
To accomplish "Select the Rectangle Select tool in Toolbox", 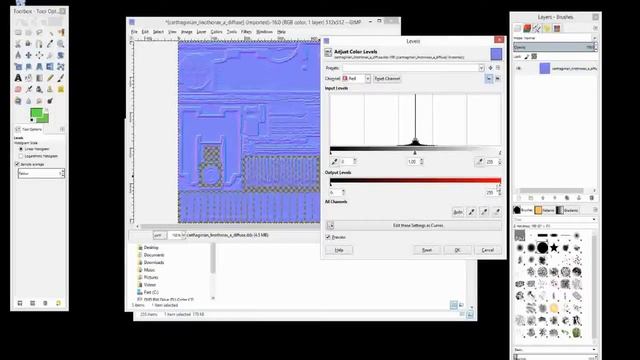I will pos(18,33).
